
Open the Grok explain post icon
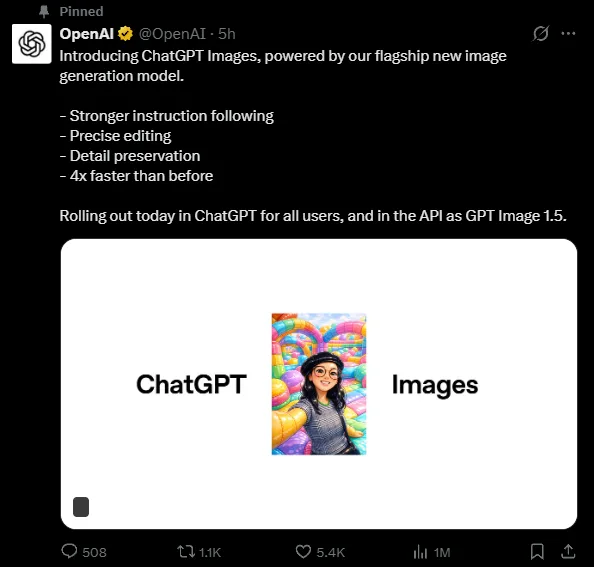click(541, 33)
